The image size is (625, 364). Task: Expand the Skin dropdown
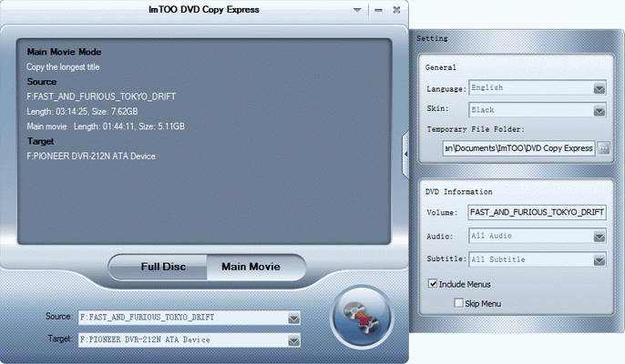coord(599,111)
